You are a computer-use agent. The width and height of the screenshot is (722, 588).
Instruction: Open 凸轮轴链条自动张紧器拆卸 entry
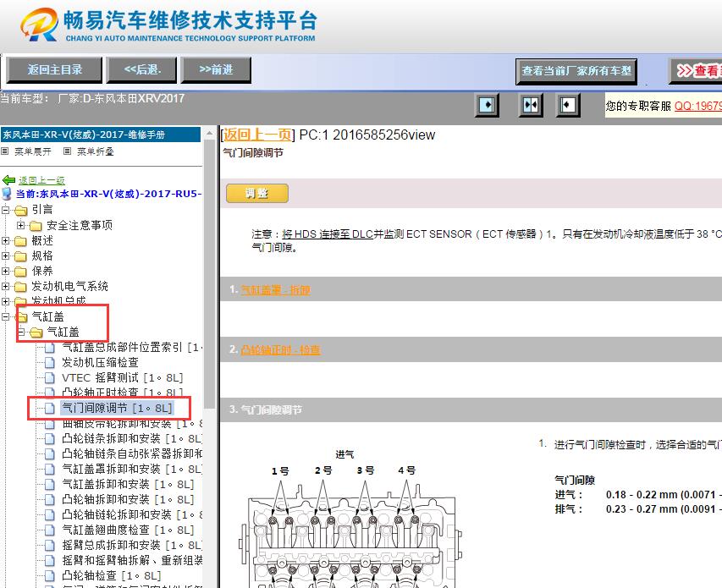tap(132, 453)
